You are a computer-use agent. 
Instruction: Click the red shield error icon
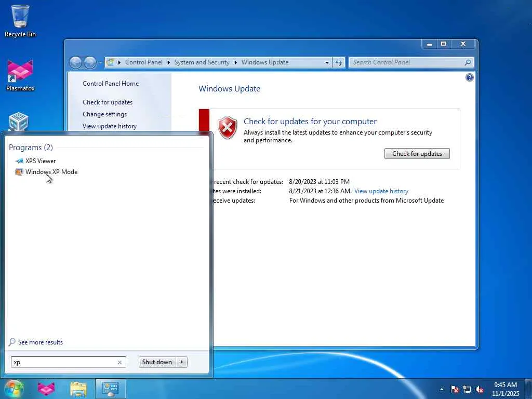pyautogui.click(x=227, y=127)
